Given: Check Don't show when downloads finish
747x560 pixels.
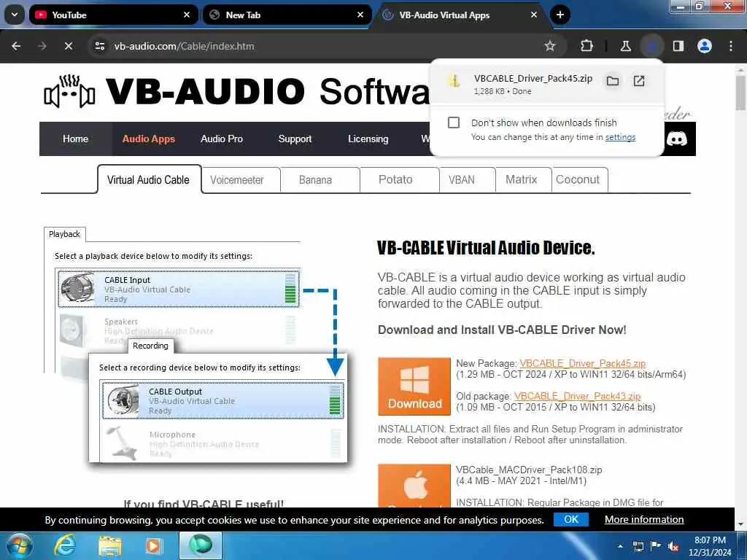Looking at the screenshot, I should point(454,122).
